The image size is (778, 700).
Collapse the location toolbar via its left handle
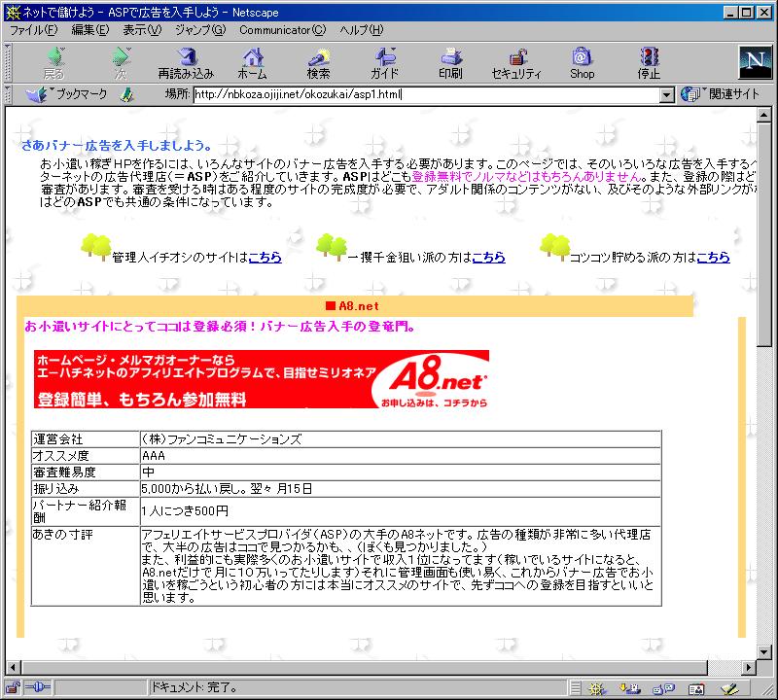(8, 94)
